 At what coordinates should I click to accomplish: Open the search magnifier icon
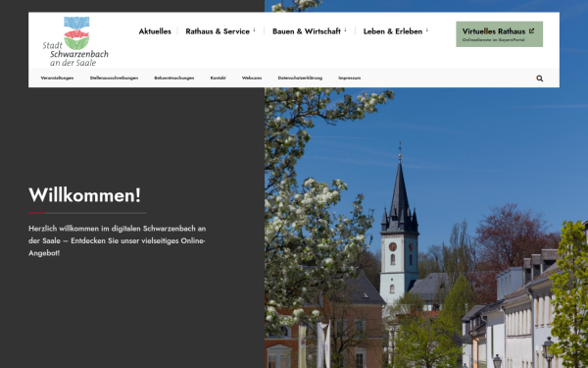click(x=539, y=79)
